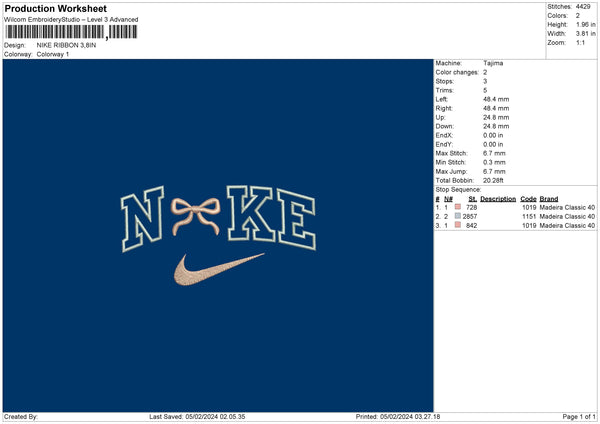The image size is (600, 424).
Task: Click the Right value '48.4 mm'
Action: 496,108
